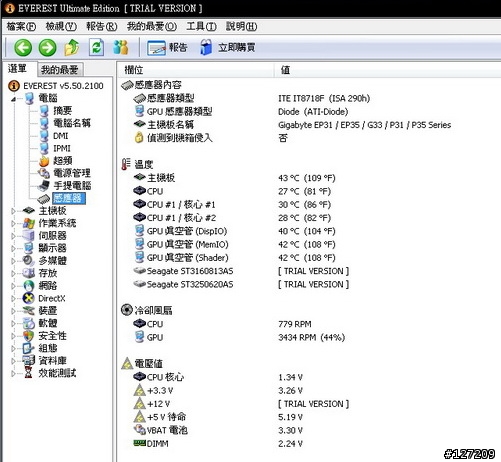Switch to the 選單 tab

(x=18, y=69)
